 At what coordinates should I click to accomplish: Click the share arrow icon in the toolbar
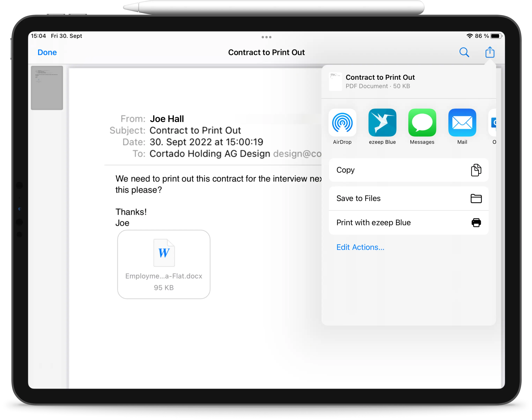point(490,52)
